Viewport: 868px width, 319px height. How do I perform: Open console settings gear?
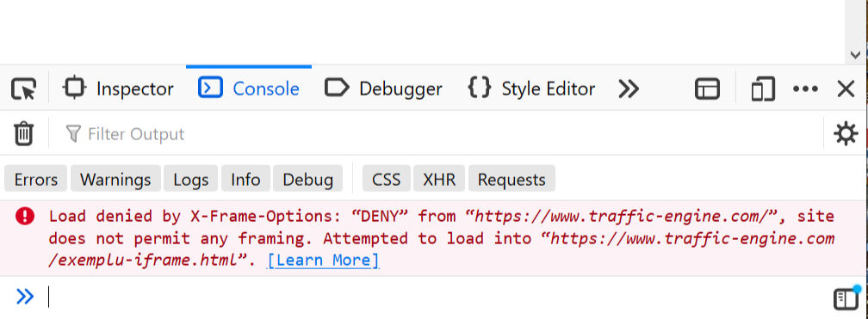846,134
